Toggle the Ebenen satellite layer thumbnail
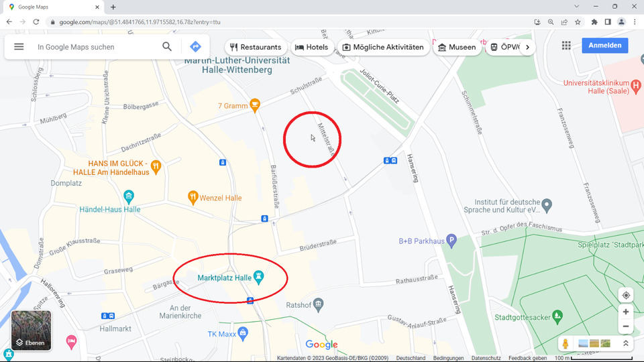644x362 pixels. click(x=32, y=330)
